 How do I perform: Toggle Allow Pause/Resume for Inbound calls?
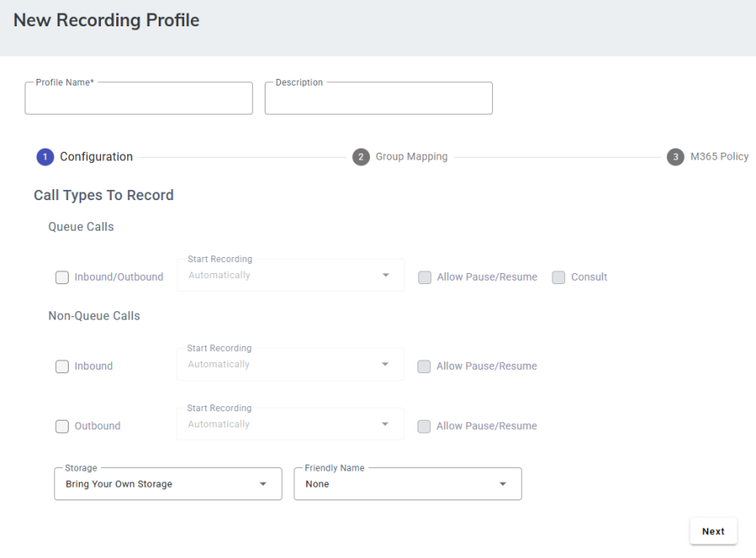point(424,366)
